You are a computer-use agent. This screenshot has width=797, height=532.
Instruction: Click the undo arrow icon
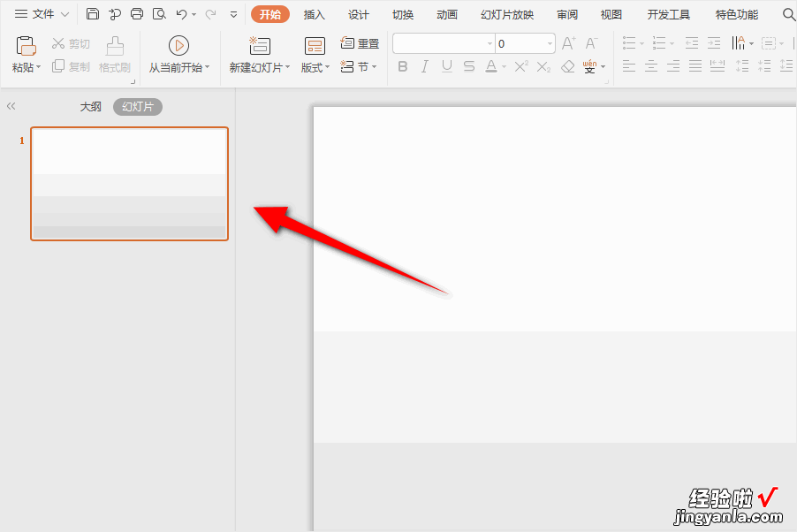[181, 14]
